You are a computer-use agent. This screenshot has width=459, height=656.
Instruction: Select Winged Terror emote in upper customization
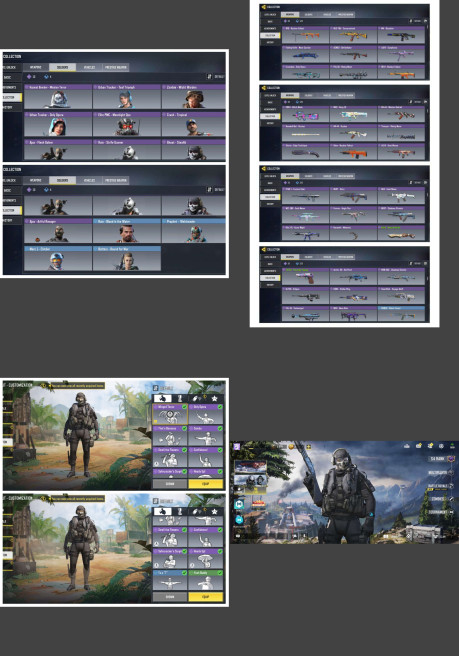pyautogui.click(x=170, y=414)
